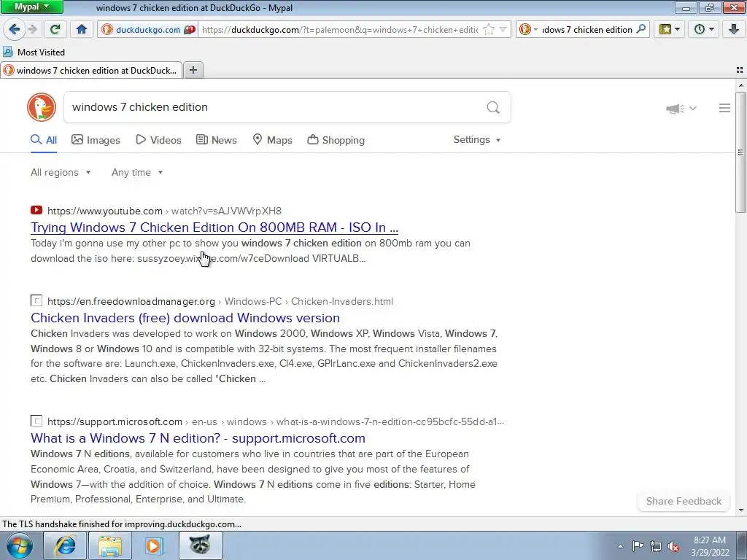The image size is (747, 560).
Task: Open Windows Explorer folder in taskbar
Action: pyautogui.click(x=110, y=545)
